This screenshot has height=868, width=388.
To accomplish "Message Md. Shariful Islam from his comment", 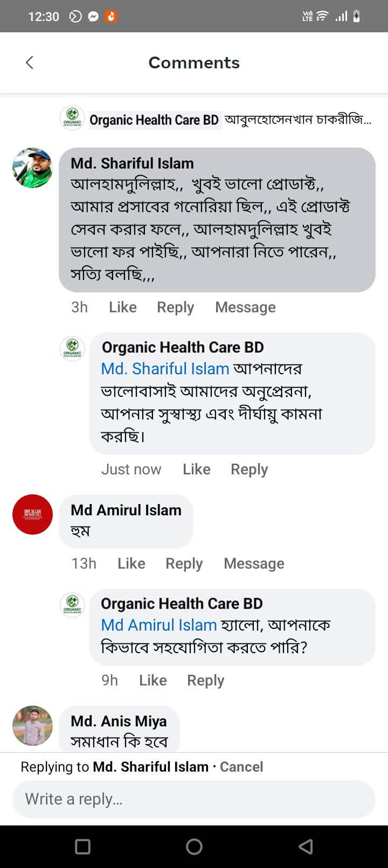I will (245, 307).
